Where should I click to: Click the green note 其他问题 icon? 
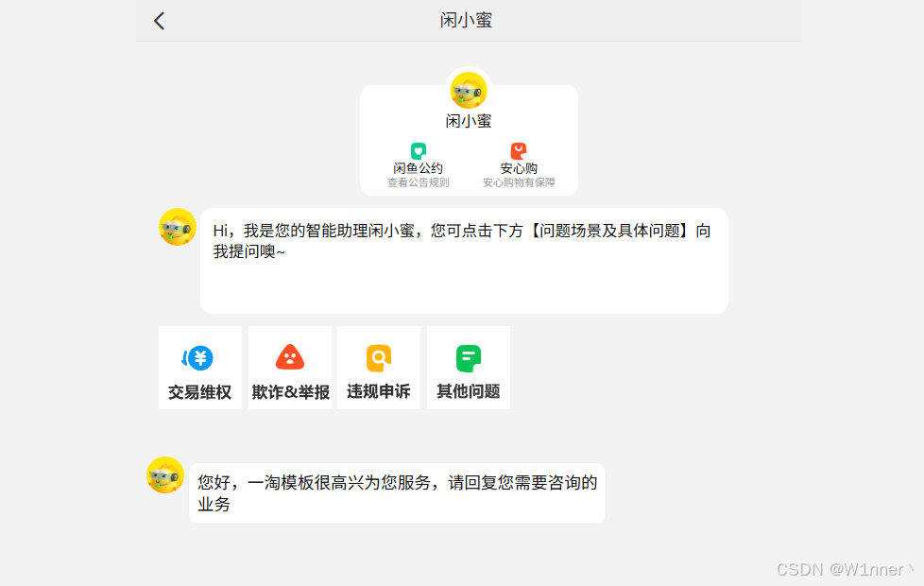(469, 358)
